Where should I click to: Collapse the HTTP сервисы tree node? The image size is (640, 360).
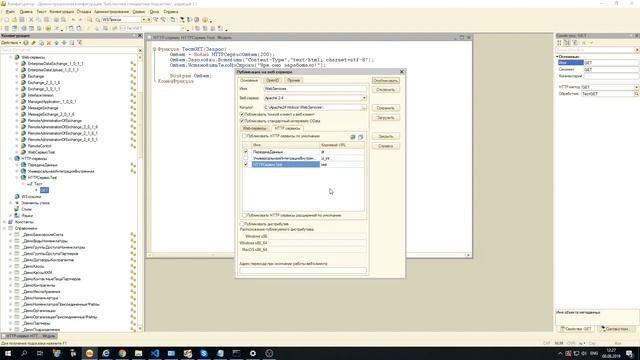point(11,158)
